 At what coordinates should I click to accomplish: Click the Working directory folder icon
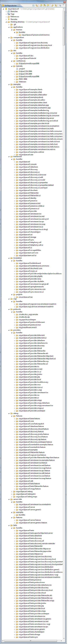[9, 22]
